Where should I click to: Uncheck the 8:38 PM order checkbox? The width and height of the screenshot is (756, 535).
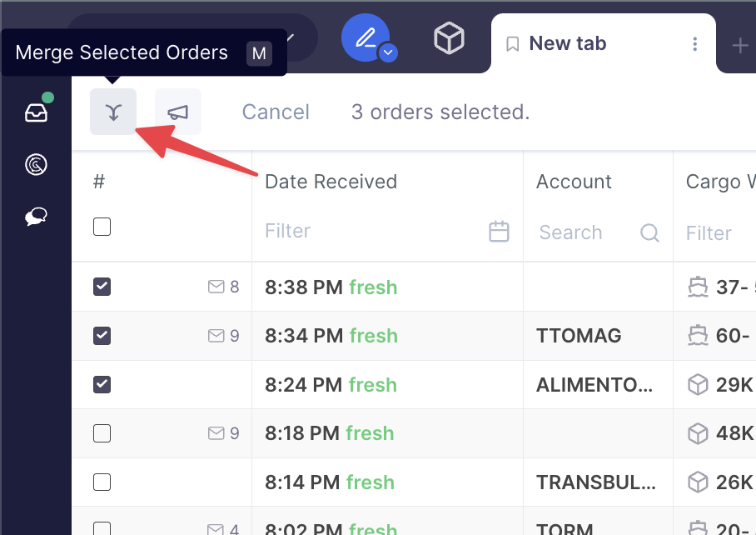pyautogui.click(x=102, y=287)
